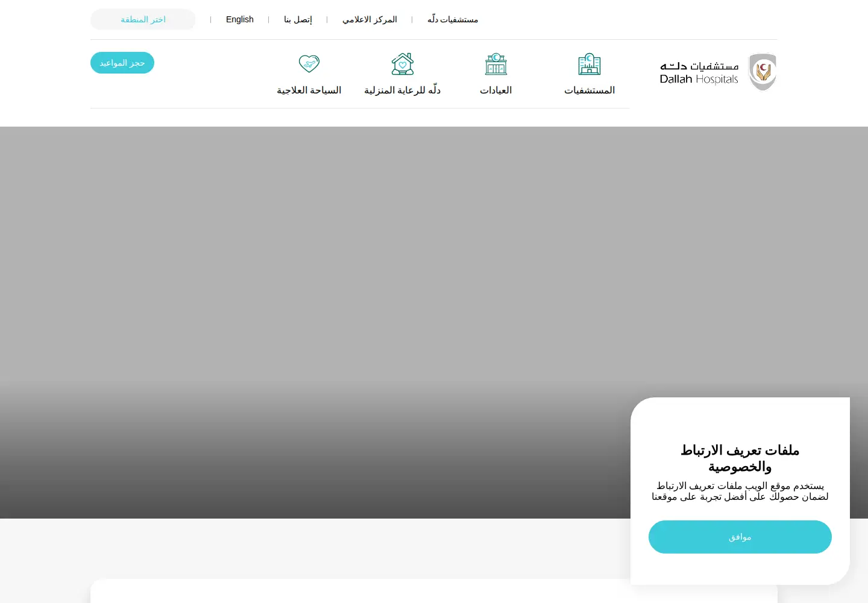The image size is (868, 603).
Task: Click the cookie heading ملفات تعريف الارتباط والخصوصية
Action: click(x=740, y=458)
